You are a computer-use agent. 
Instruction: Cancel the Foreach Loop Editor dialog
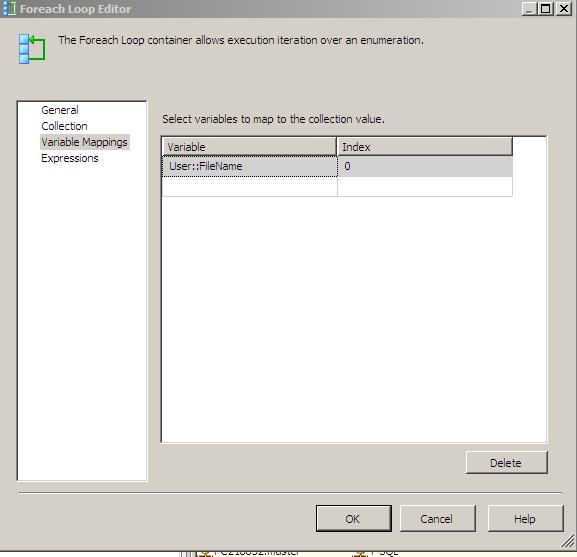pyautogui.click(x=437, y=519)
